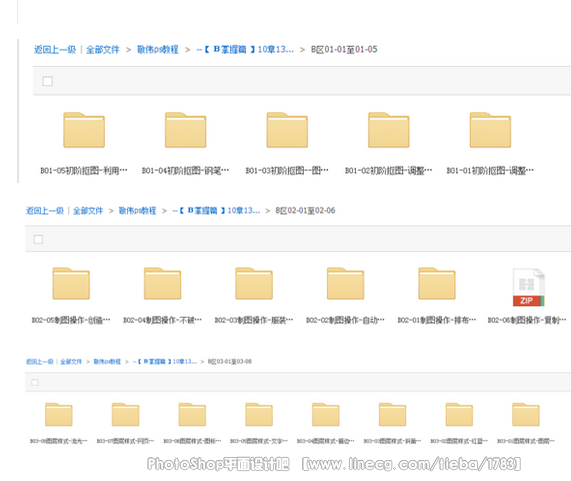This screenshot has width=571, height=481.
Task: Click 全部文件 in the B区02-01至02-06 breadcrumb
Action: click(x=88, y=210)
